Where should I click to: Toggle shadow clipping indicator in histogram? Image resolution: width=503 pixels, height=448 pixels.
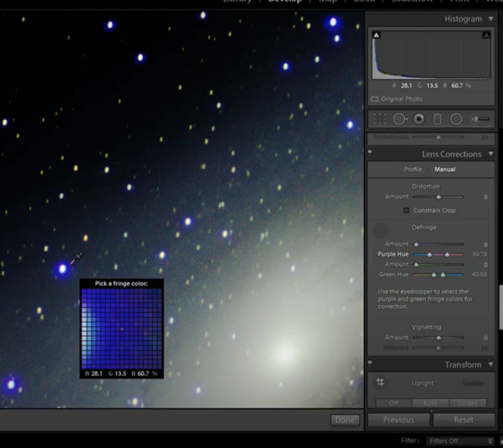[376, 35]
